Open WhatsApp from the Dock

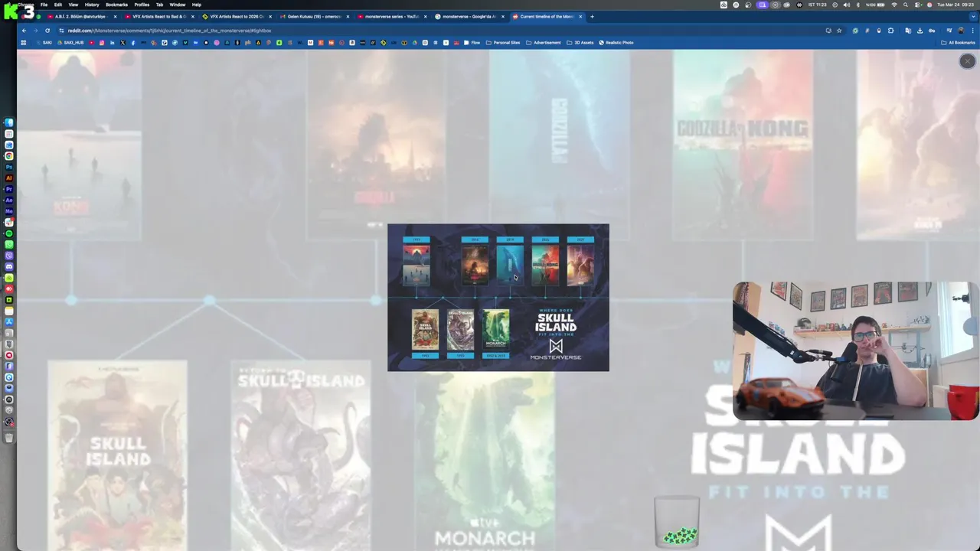(x=9, y=244)
